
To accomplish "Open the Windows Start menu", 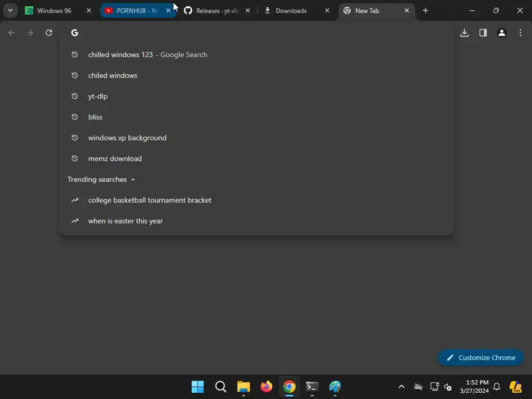I will click(197, 387).
